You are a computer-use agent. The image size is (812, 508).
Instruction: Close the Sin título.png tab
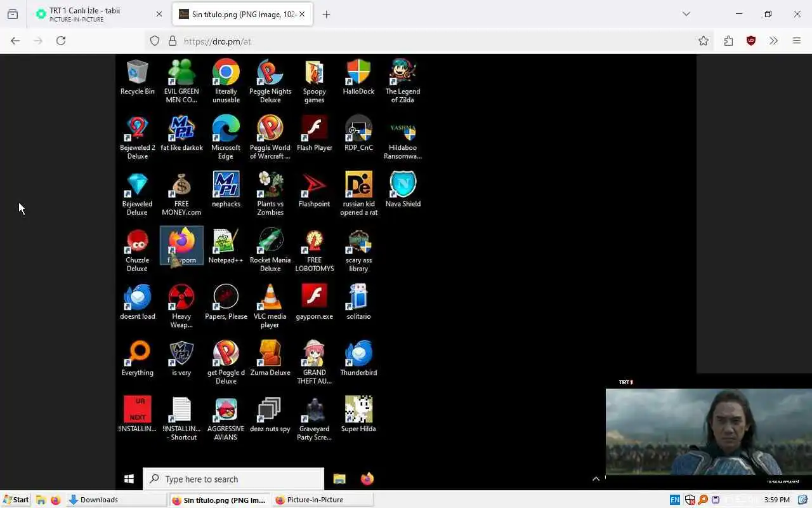[302, 14]
